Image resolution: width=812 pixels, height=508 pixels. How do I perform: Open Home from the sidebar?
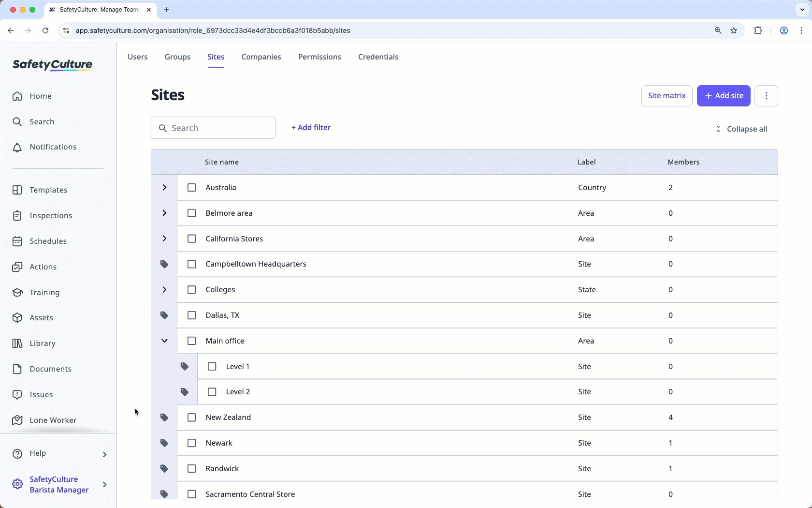[32, 96]
